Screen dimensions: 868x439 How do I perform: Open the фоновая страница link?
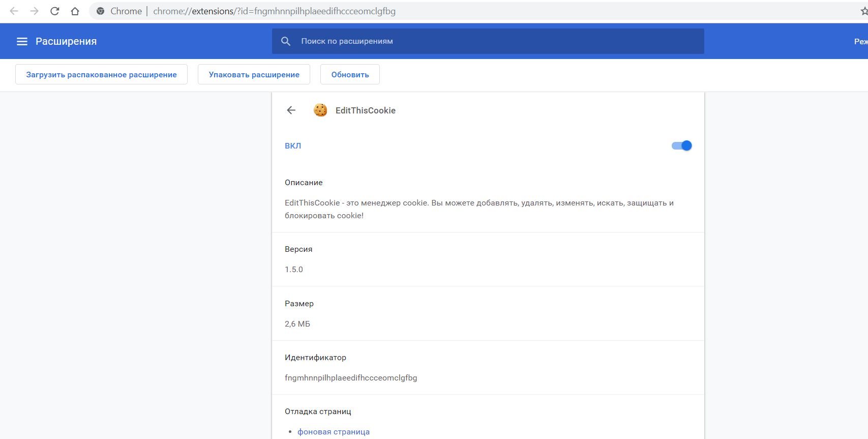pos(334,432)
